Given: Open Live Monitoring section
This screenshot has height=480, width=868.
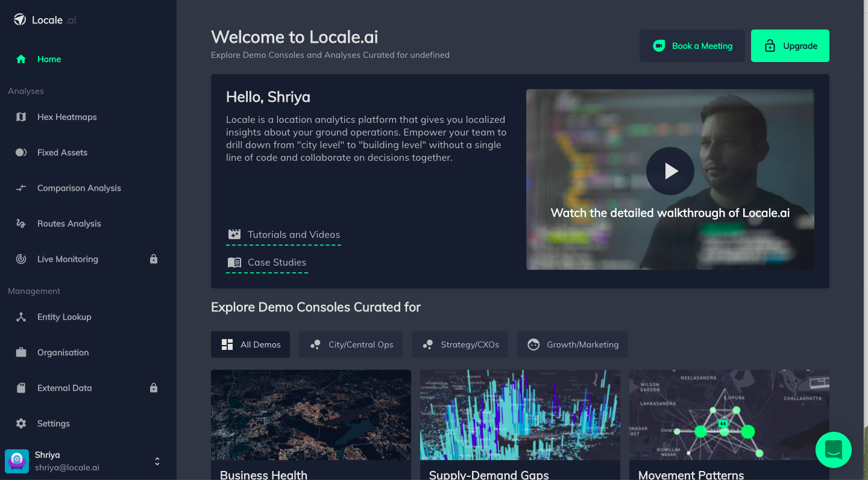Looking at the screenshot, I should (88, 259).
